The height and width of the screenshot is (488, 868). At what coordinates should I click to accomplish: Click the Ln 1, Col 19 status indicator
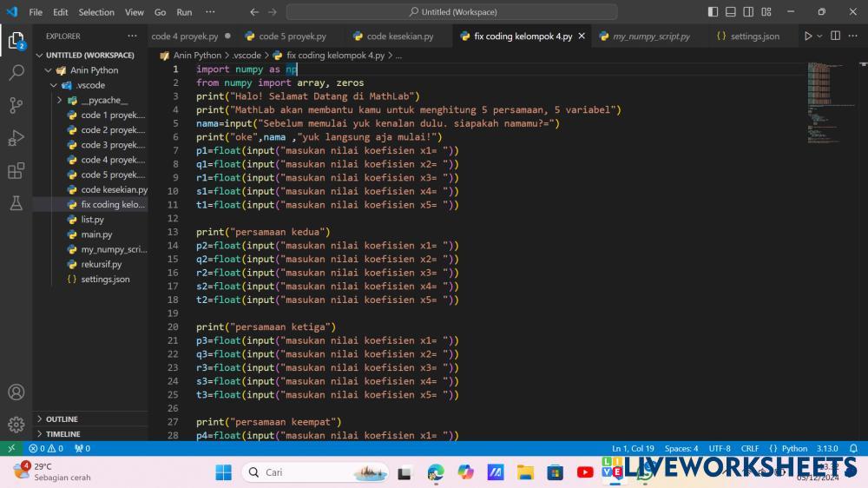pos(633,449)
